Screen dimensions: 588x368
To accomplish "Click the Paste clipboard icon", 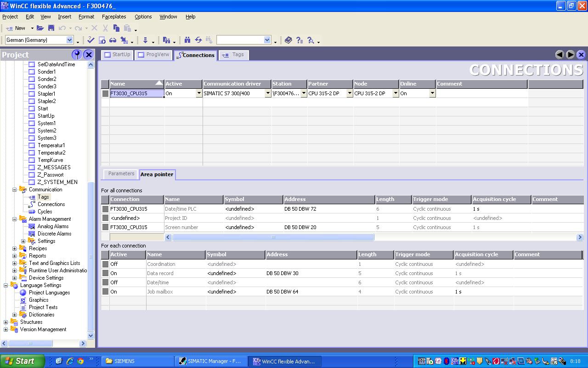I will pyautogui.click(x=127, y=28).
